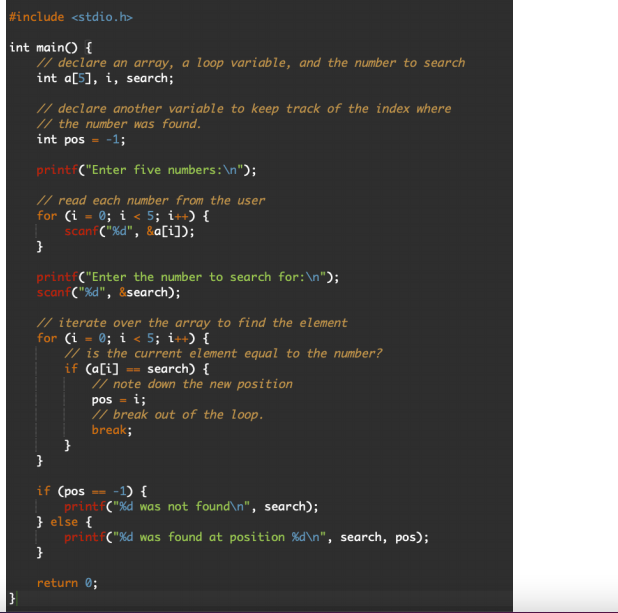Click the scanf '&a[i]' line

point(129,231)
